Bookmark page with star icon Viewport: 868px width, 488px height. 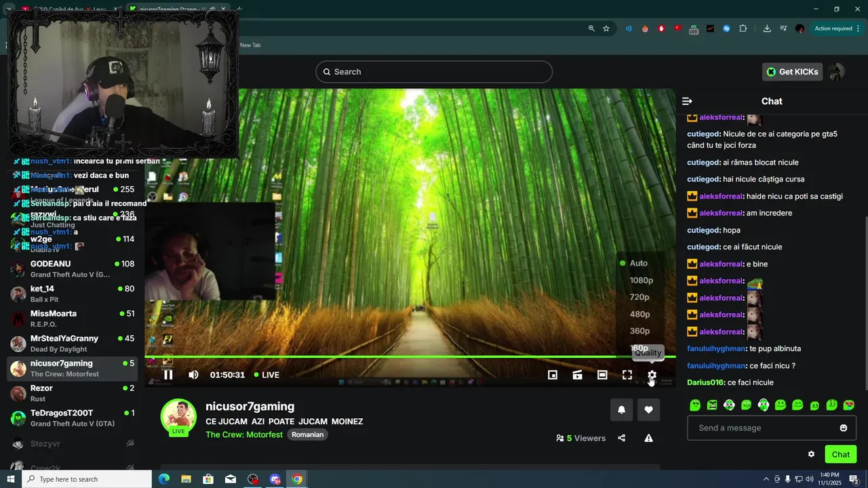point(606,28)
